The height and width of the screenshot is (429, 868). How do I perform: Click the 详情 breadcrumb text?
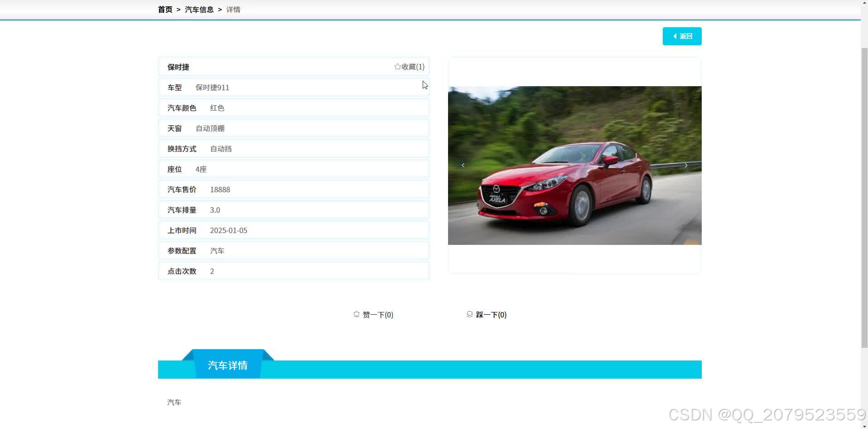tap(233, 10)
